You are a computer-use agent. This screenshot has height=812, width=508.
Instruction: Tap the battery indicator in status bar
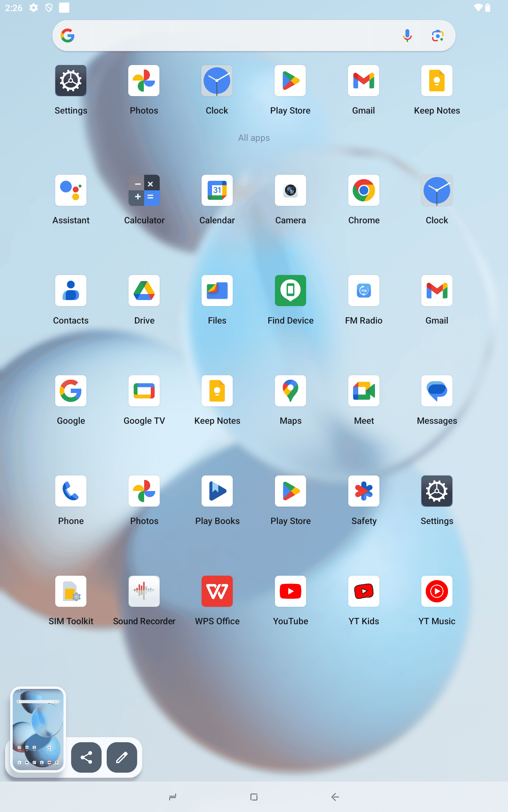tap(487, 7)
